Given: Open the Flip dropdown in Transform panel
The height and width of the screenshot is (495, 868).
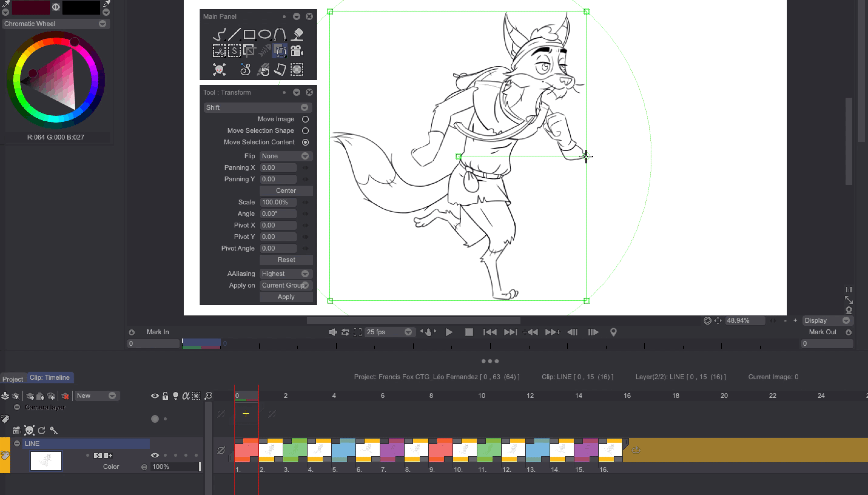Looking at the screenshot, I should pos(285,156).
